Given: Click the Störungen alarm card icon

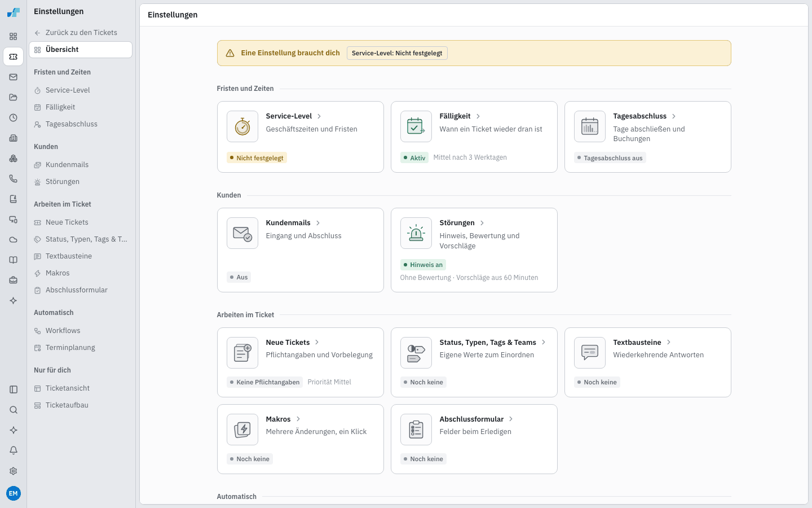Looking at the screenshot, I should 416,233.
